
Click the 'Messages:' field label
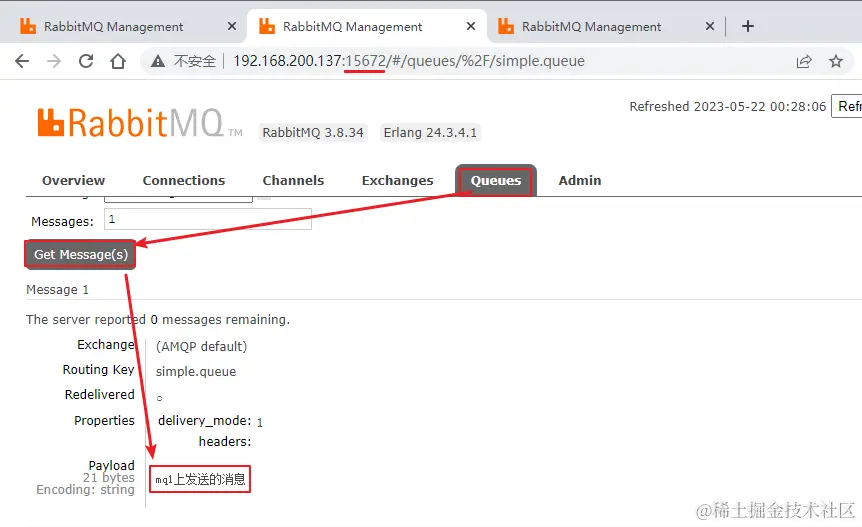click(x=63, y=221)
